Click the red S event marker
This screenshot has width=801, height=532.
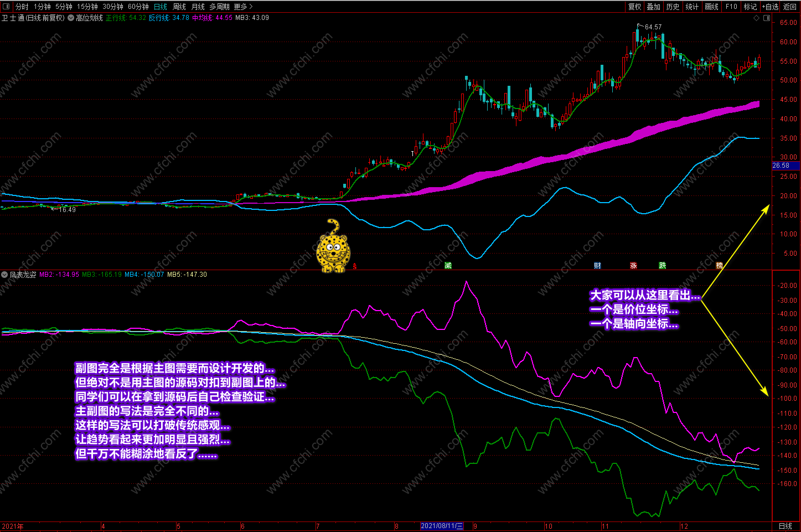pyautogui.click(x=355, y=266)
